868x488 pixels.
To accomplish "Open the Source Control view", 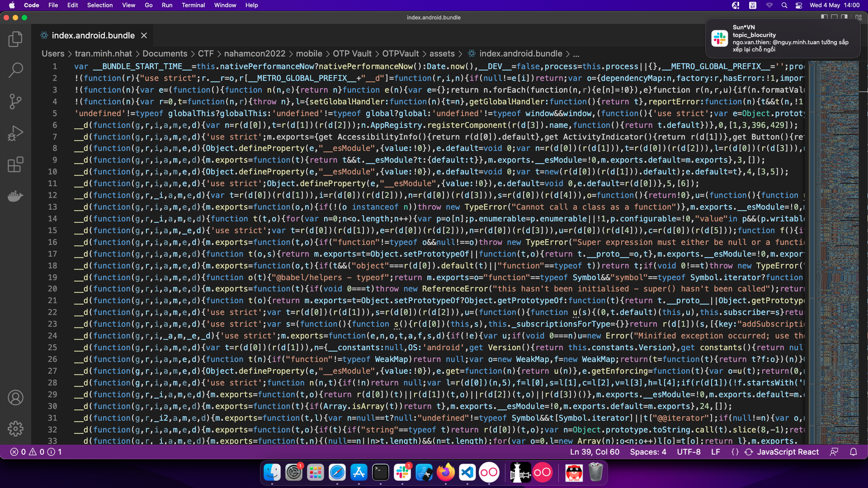I will point(15,101).
